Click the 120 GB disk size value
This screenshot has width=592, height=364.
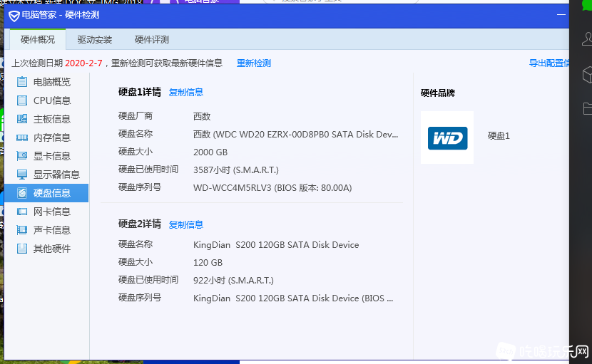click(208, 263)
